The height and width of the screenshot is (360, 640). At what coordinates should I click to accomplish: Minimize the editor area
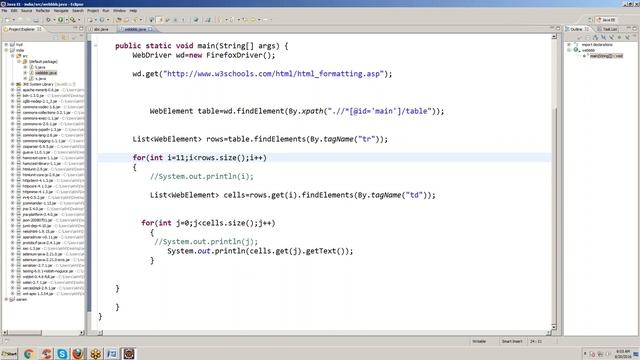(552, 28)
